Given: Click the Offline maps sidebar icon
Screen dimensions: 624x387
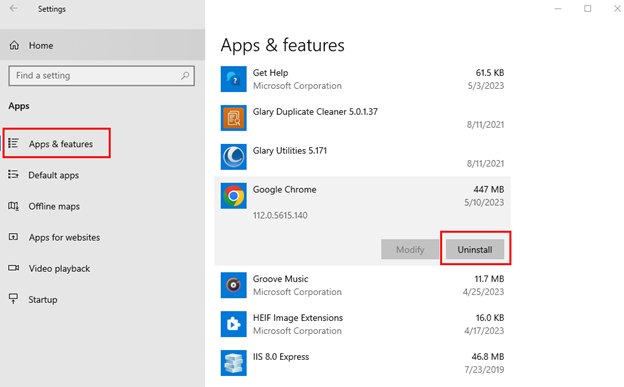Looking at the screenshot, I should 14,206.
